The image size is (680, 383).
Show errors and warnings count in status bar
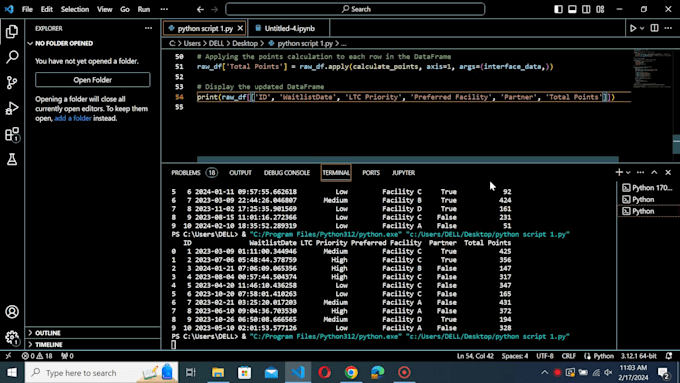[37, 356]
